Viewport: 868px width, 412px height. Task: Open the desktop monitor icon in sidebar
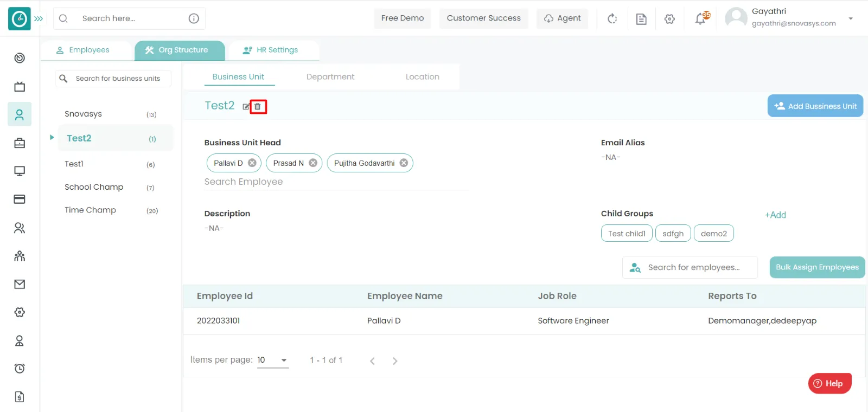tap(20, 171)
